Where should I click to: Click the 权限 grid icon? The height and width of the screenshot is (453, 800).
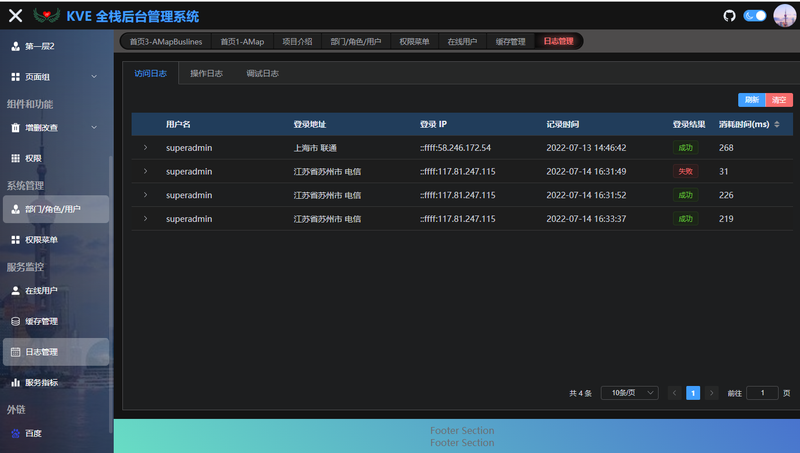[15, 158]
